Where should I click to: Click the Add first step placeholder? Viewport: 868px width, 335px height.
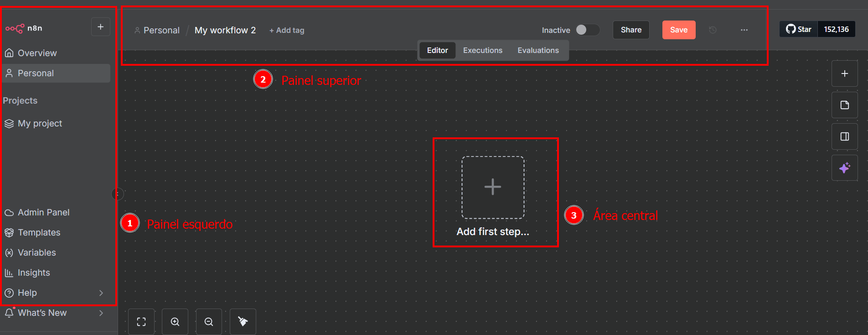pos(493,187)
